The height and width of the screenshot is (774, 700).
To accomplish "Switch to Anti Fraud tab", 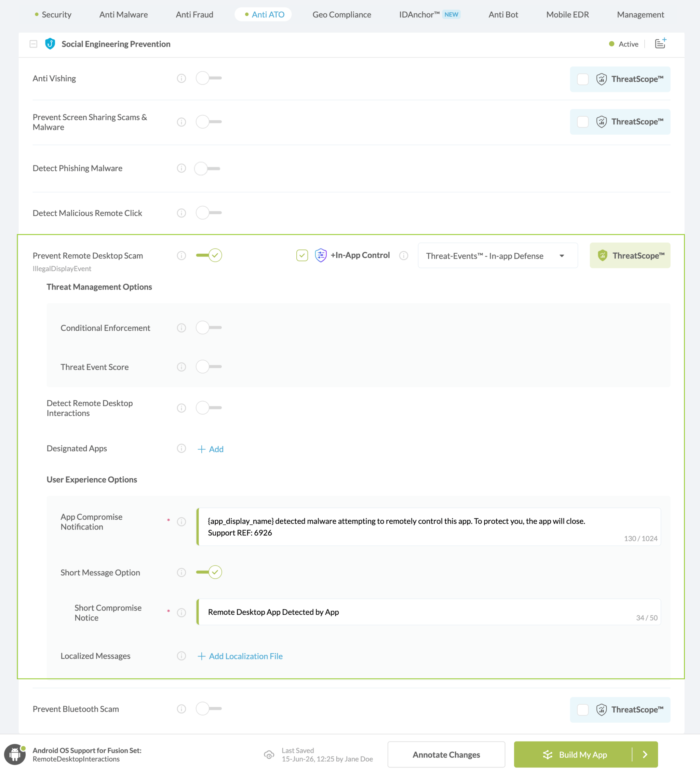I will click(194, 15).
